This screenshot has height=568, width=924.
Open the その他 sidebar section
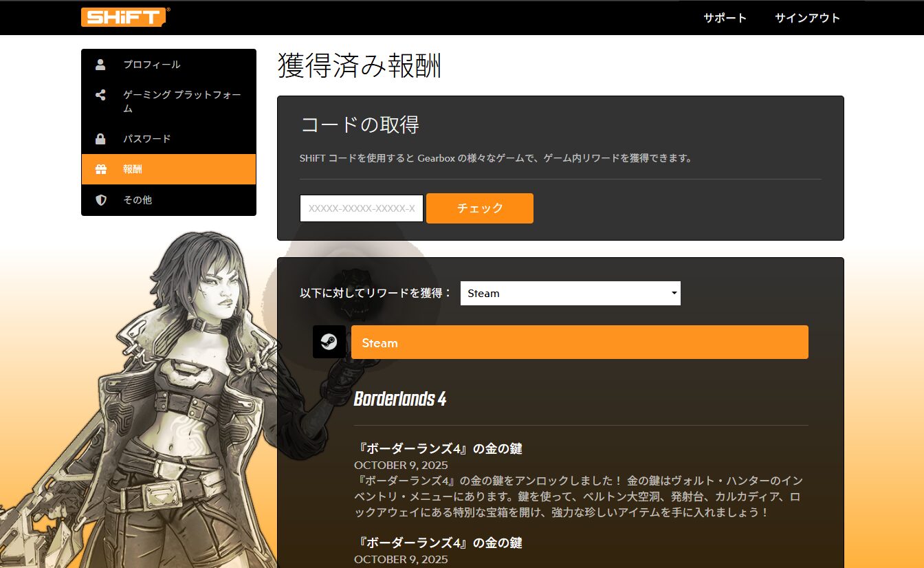[137, 200]
